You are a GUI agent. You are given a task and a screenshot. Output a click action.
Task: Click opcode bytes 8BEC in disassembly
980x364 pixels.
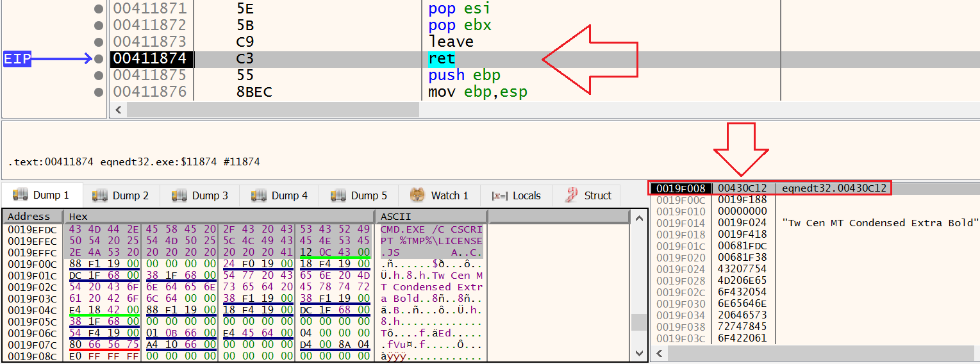[254, 92]
